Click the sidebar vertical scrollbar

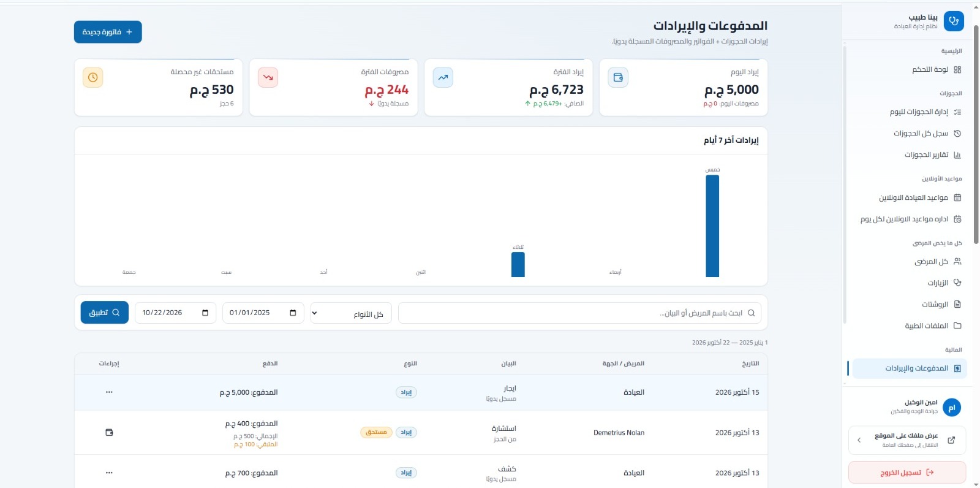(x=845, y=184)
